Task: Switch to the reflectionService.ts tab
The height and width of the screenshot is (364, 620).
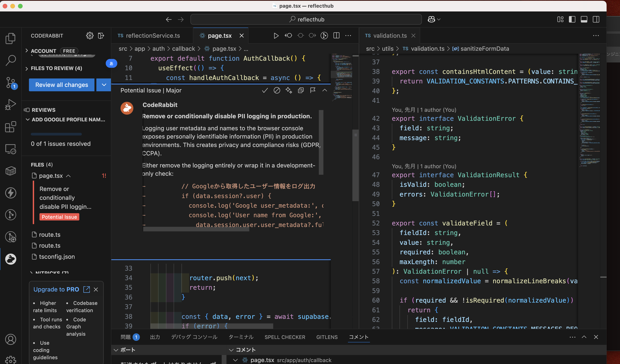Action: coord(153,36)
